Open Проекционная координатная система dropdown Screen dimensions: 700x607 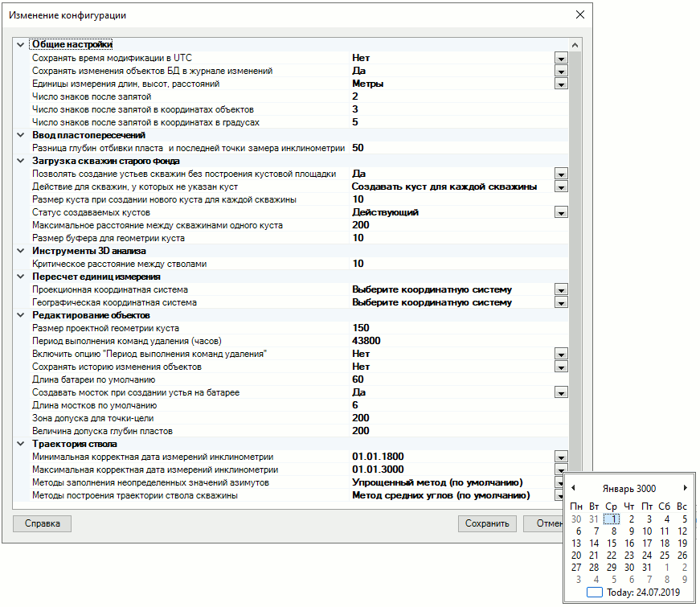(561, 290)
